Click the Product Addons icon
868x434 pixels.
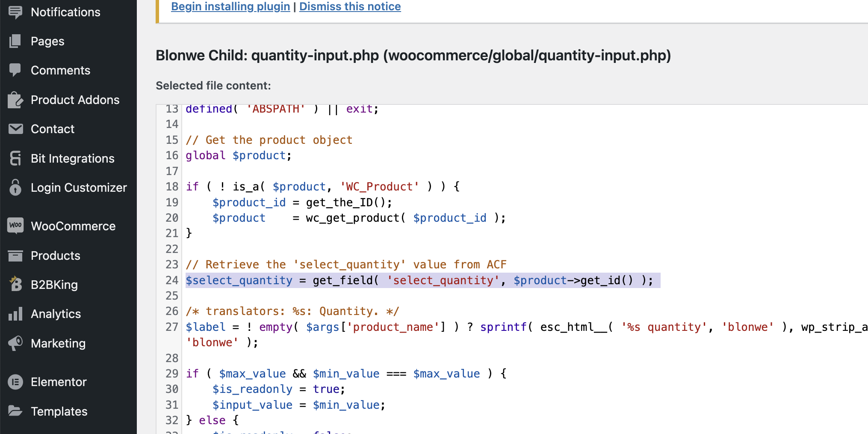15,100
